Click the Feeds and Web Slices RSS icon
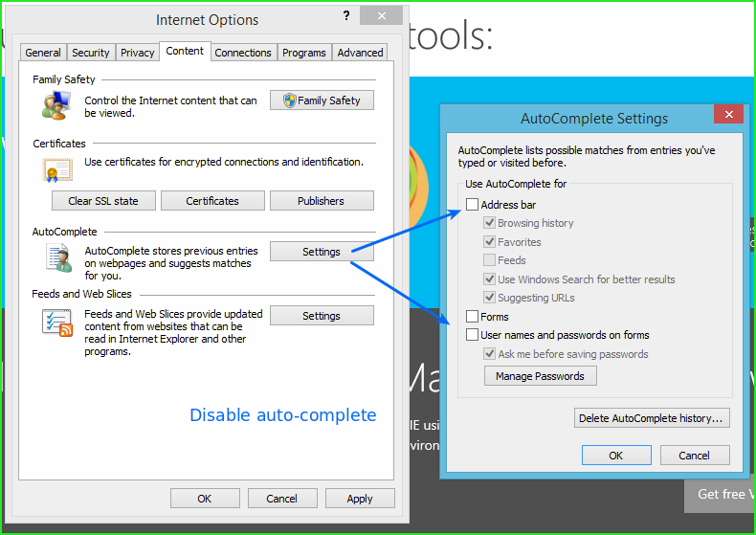The height and width of the screenshot is (535, 756). tap(57, 323)
